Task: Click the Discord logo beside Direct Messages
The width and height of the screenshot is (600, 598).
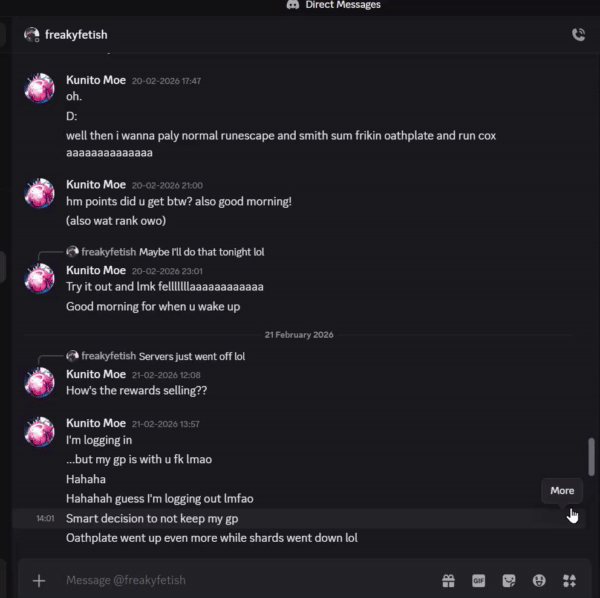Action: click(x=293, y=5)
